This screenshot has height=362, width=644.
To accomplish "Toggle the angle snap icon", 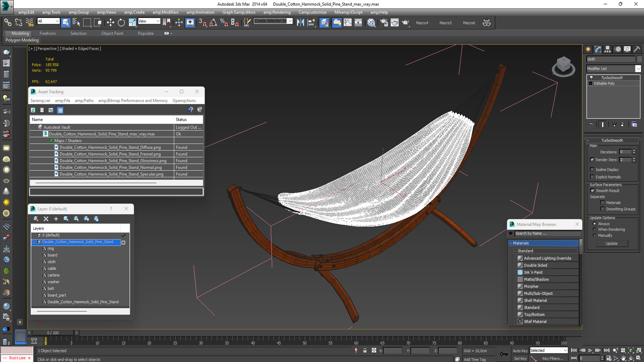I will coord(213,22).
